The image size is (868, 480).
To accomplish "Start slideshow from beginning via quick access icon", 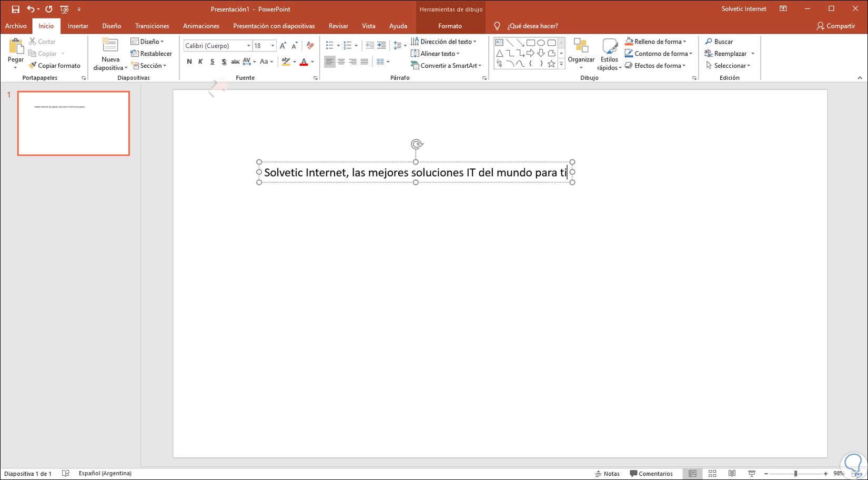I will pyautogui.click(x=64, y=9).
